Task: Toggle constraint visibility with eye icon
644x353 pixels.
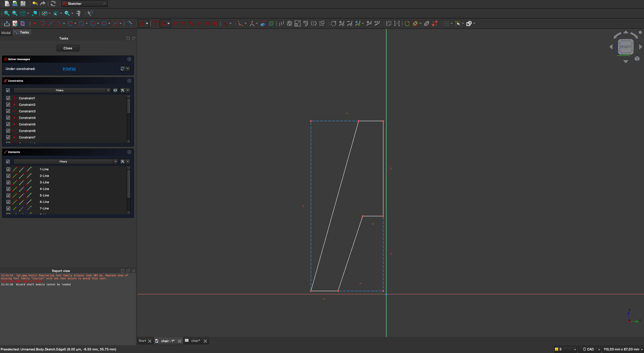Action: pyautogui.click(x=115, y=90)
